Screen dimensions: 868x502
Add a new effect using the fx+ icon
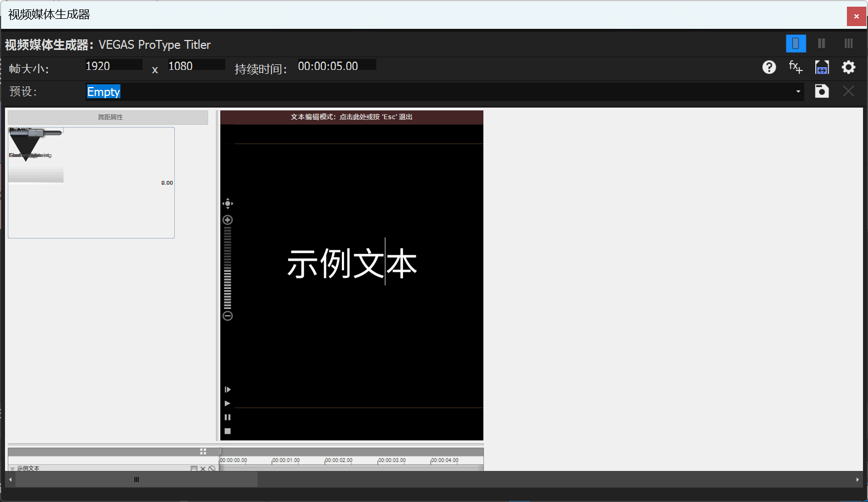[x=795, y=67]
